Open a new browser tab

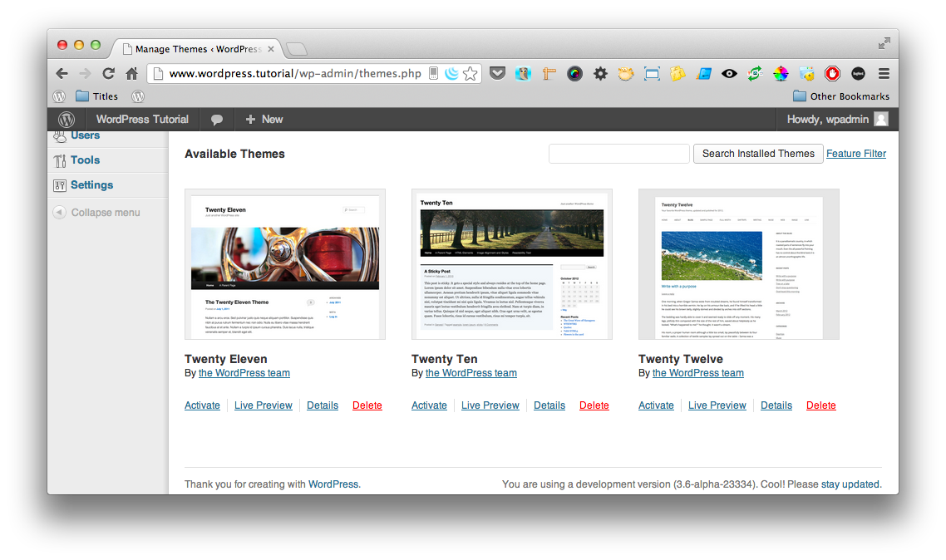click(296, 49)
